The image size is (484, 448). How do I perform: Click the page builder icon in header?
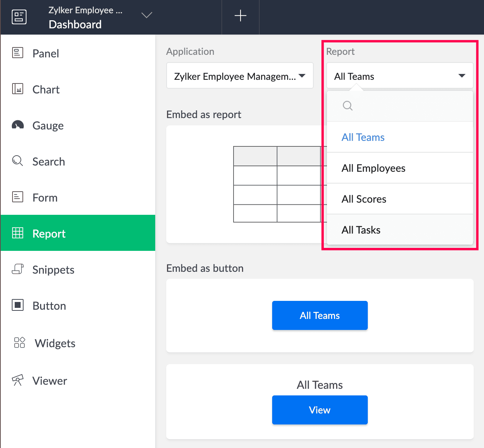click(x=19, y=17)
